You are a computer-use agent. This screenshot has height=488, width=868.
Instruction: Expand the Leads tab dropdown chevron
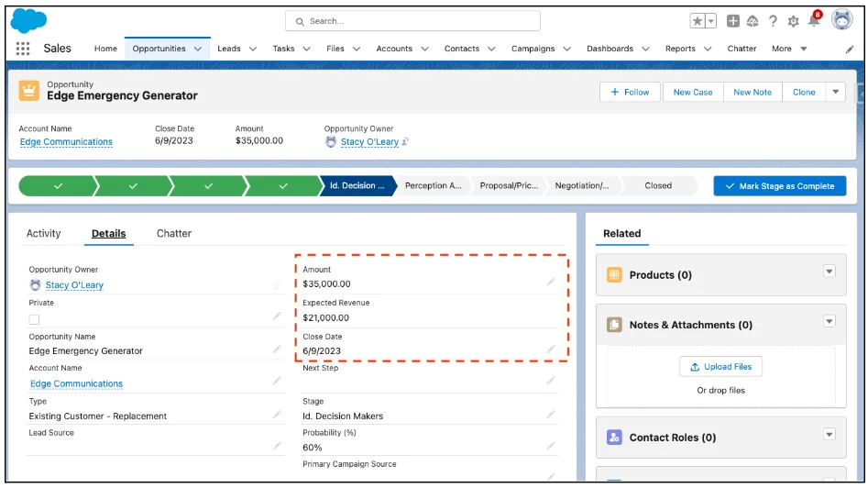click(x=252, y=49)
